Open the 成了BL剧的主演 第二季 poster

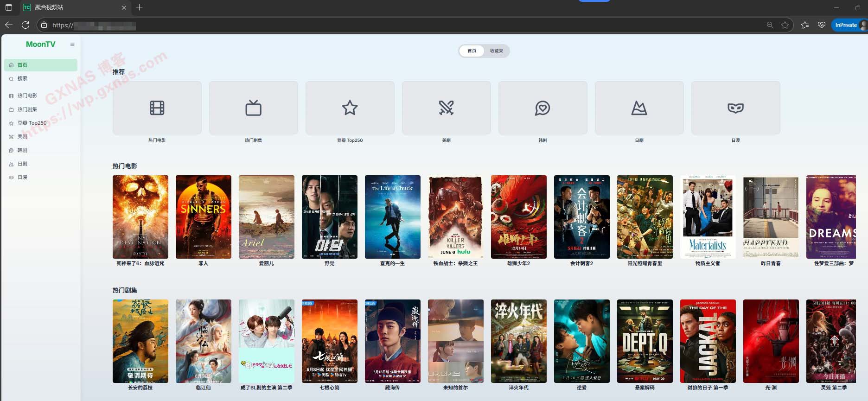pos(267,341)
